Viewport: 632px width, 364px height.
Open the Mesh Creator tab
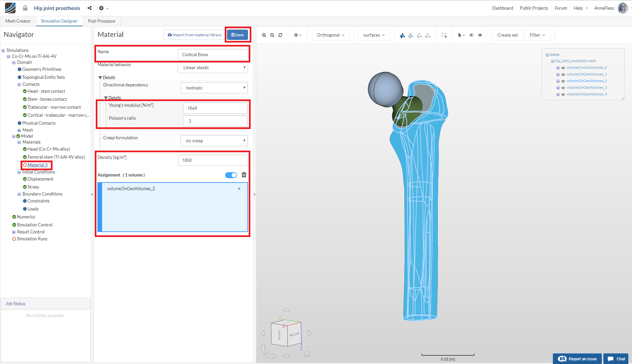tap(18, 21)
